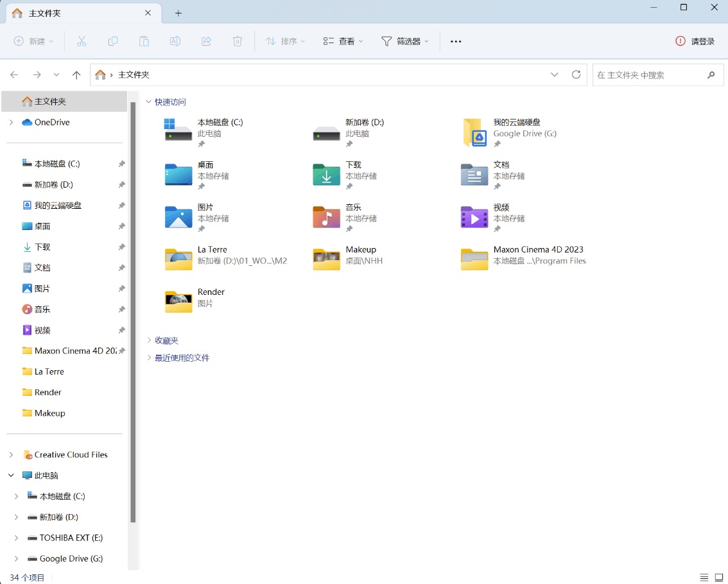This screenshot has width=728, height=584.
Task: Go forward with the right arrow
Action: [x=37, y=75]
